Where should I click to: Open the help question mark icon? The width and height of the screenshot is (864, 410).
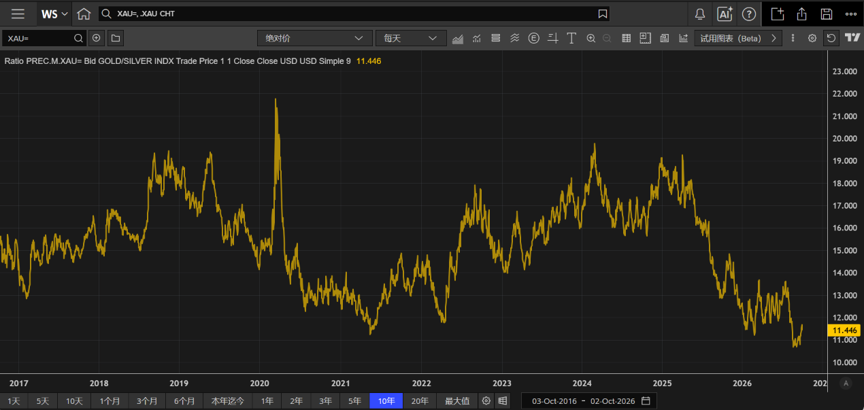pyautogui.click(x=749, y=14)
